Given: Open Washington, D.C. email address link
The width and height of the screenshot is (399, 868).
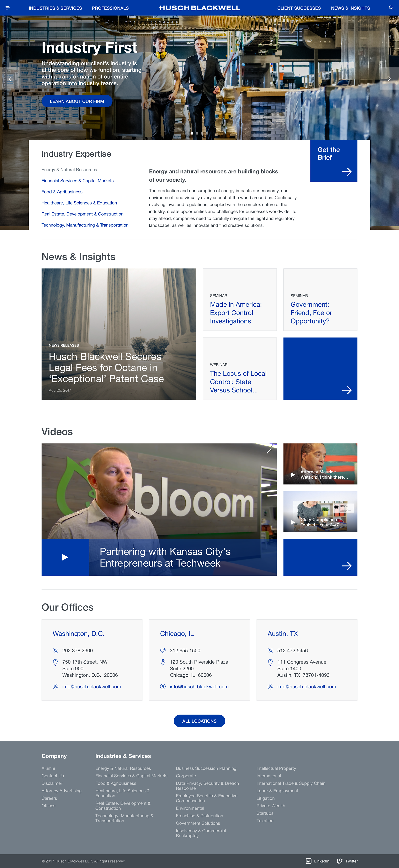Looking at the screenshot, I should point(92,686).
